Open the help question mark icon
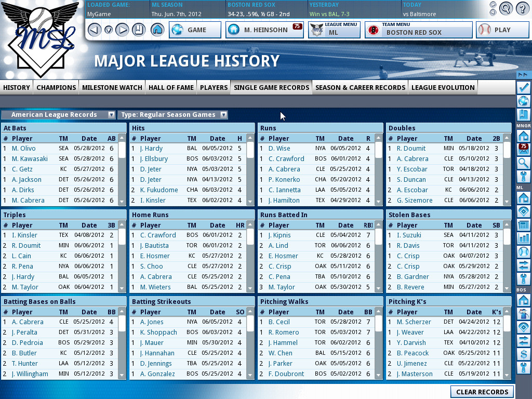This screenshot has height=399, width=532. pyautogui.click(x=523, y=8)
